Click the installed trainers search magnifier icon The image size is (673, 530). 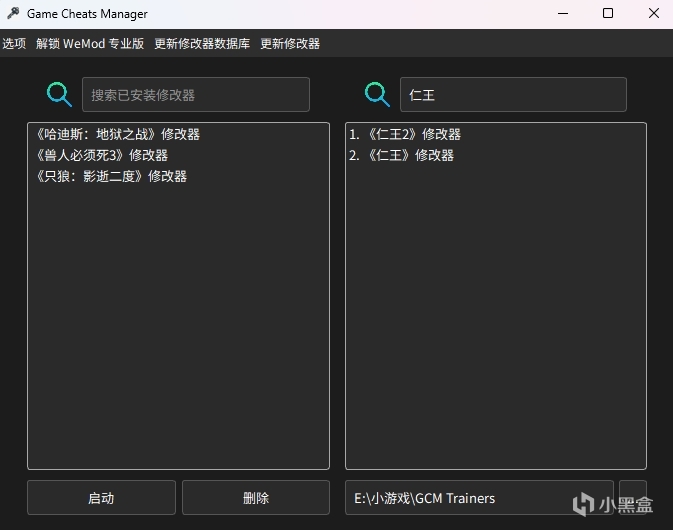coord(59,94)
